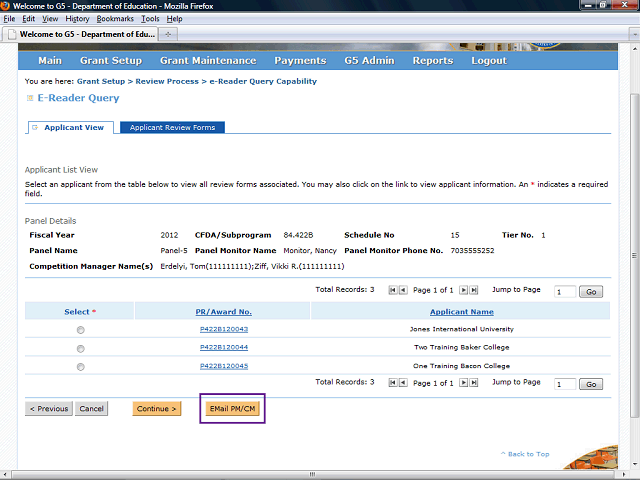This screenshot has height=480, width=640.
Task: Click the top previous-page arrow icon
Action: point(402,290)
